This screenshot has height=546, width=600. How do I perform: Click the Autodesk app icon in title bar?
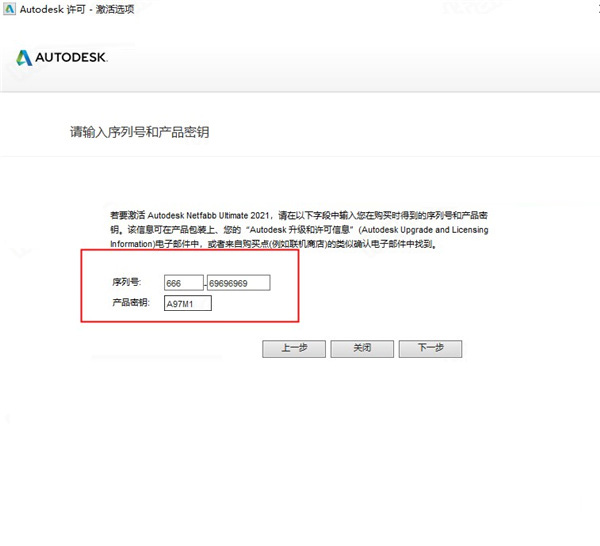click(9, 9)
